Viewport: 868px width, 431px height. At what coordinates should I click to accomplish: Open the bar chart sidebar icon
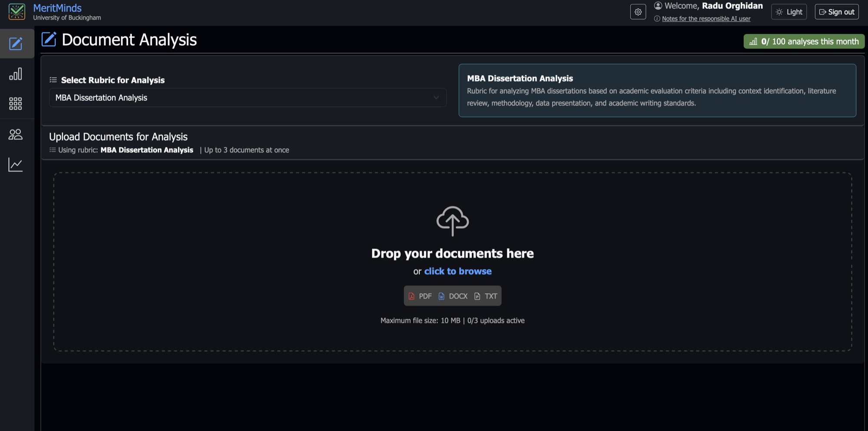16,74
